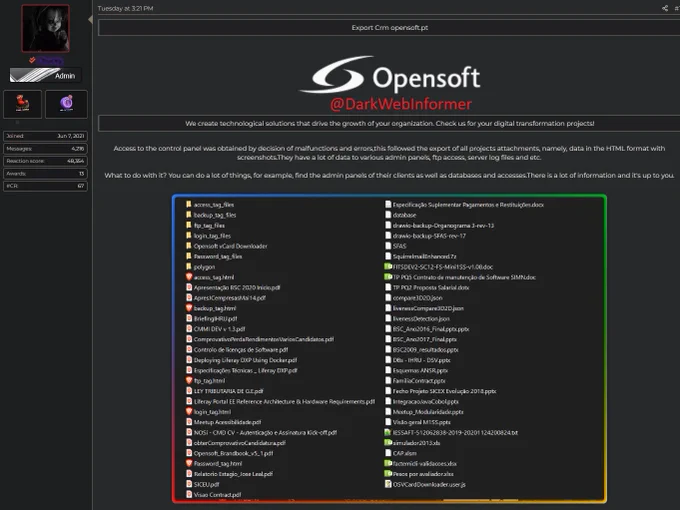This screenshot has height=510, width=680.
Task: Click the CMMI DEV v 1.3.pdf icon
Action: click(189, 329)
